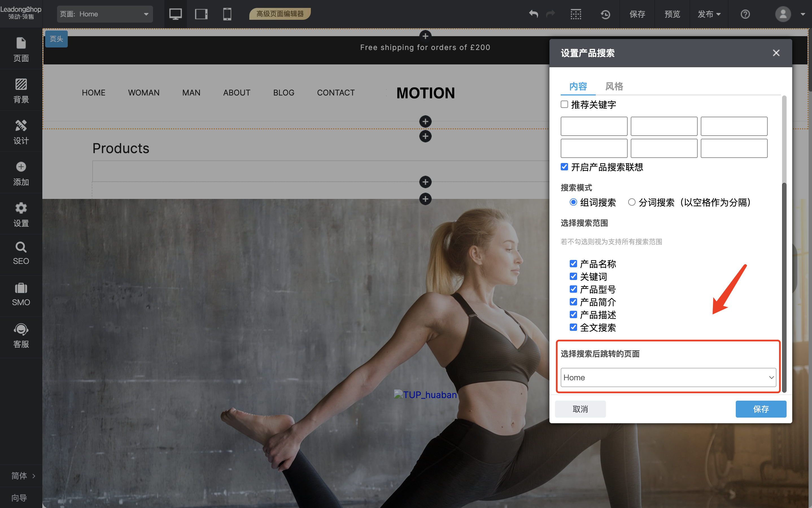Screen dimensions: 812x508
Task: Uncheck the 全文搜索 checkbox
Action: click(x=573, y=327)
